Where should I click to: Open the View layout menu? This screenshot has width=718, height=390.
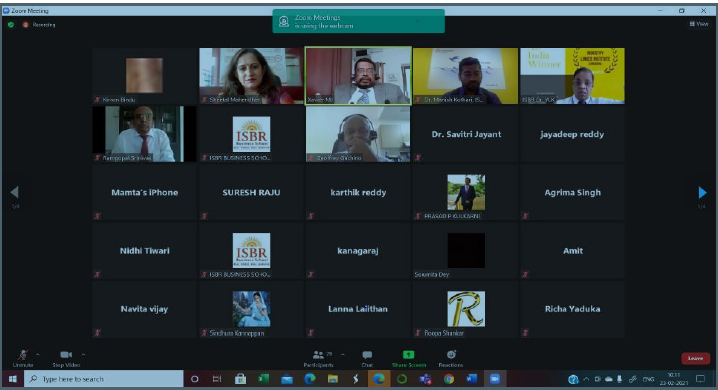point(699,24)
